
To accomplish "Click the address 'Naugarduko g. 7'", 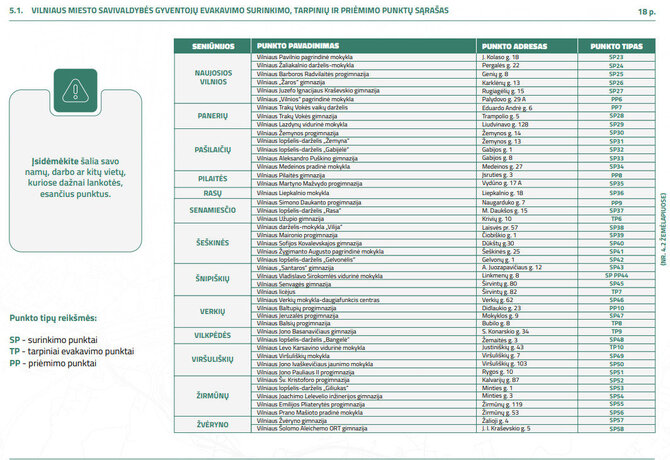I will point(503,202).
